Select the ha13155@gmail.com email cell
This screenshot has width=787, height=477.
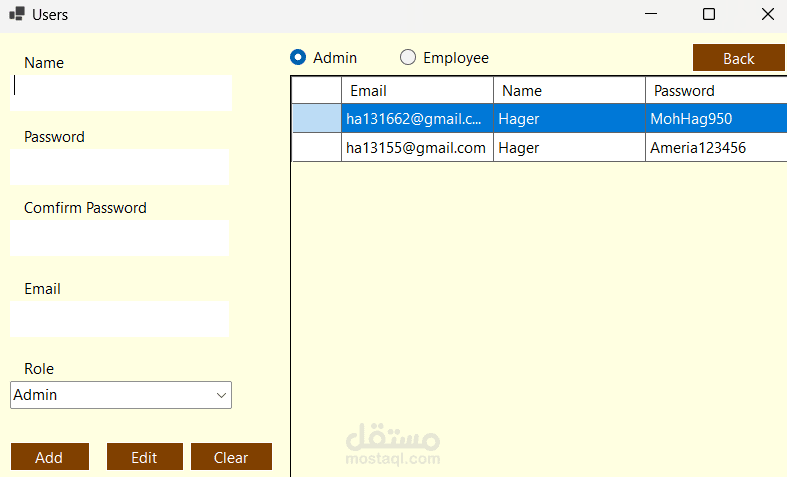click(x=418, y=148)
